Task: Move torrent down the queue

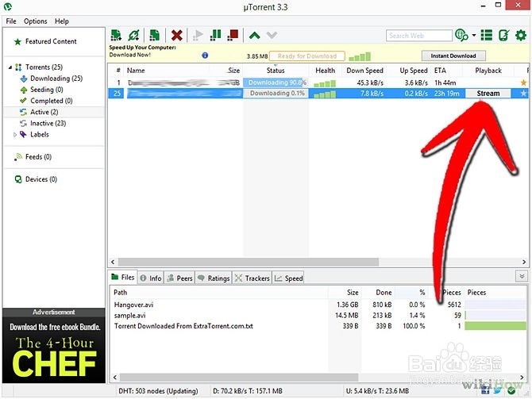Action: click(272, 35)
